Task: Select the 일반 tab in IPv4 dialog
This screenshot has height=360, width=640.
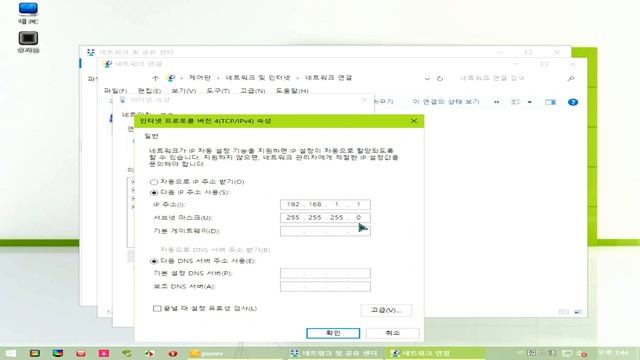Action: pos(151,136)
